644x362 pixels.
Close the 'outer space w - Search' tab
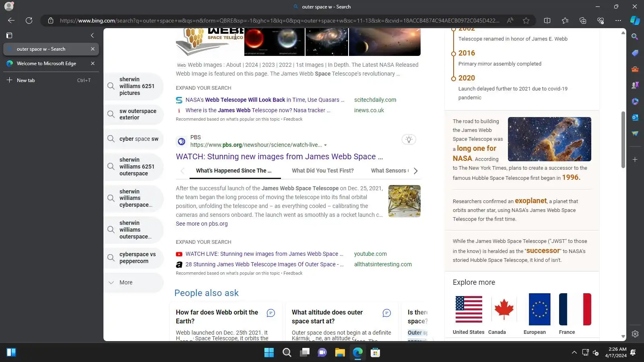[93, 49]
